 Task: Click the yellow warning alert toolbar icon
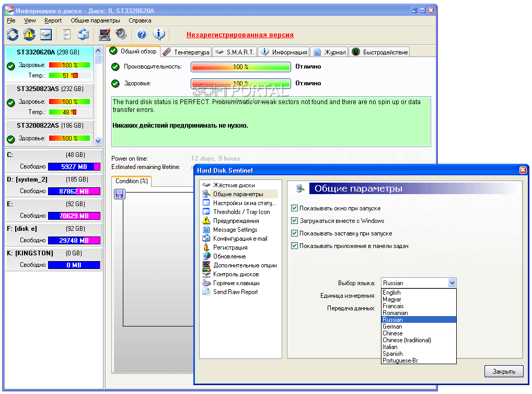point(29,35)
